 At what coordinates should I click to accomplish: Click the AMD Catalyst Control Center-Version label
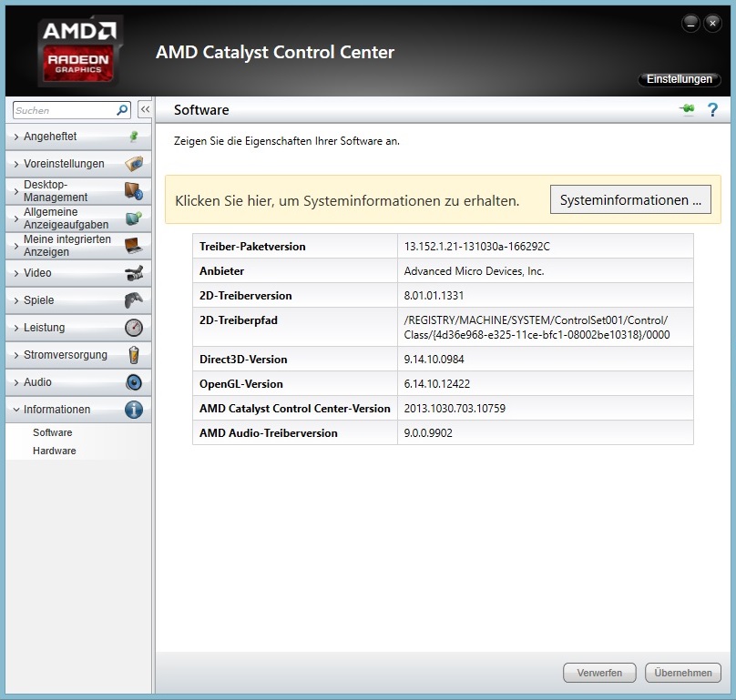coord(295,408)
